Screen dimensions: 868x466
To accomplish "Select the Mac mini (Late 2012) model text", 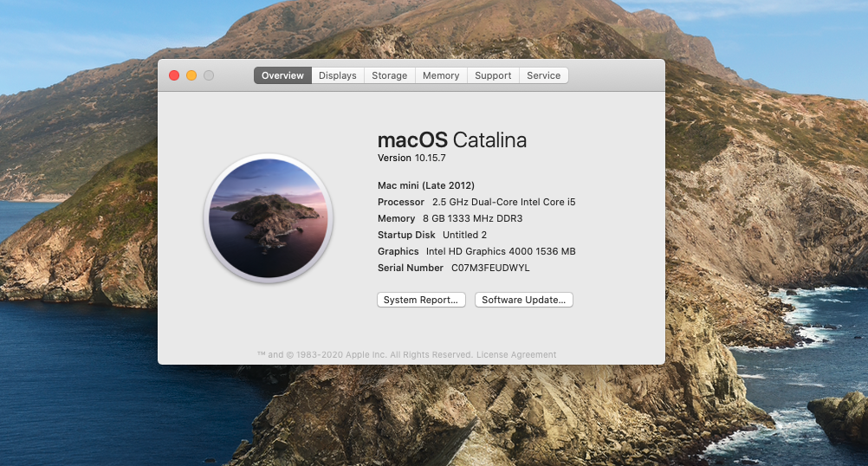I will [x=425, y=185].
